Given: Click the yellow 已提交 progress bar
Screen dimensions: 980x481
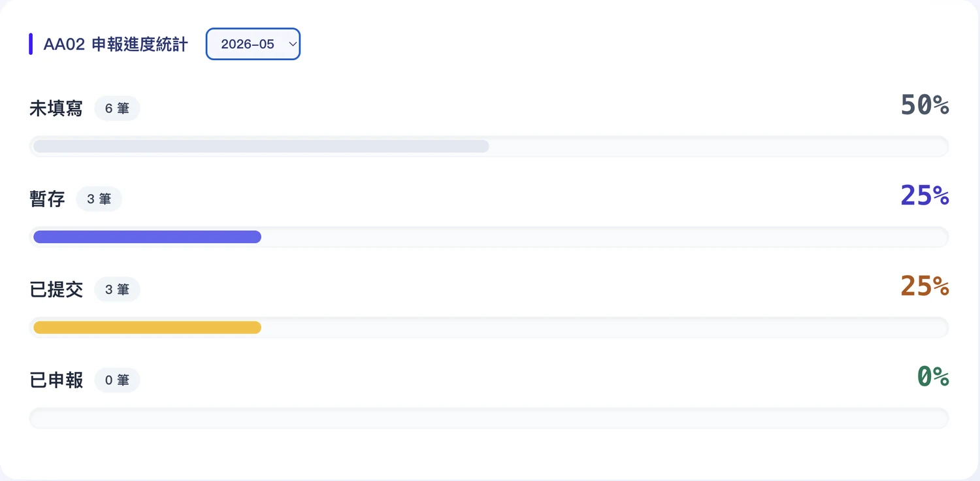Looking at the screenshot, I should pyautogui.click(x=147, y=327).
